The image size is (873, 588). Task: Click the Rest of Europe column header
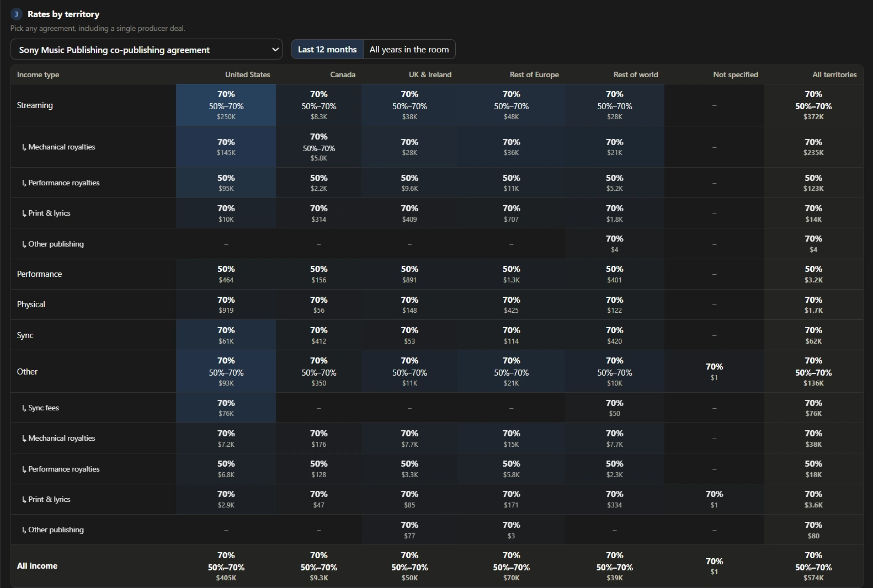(534, 74)
